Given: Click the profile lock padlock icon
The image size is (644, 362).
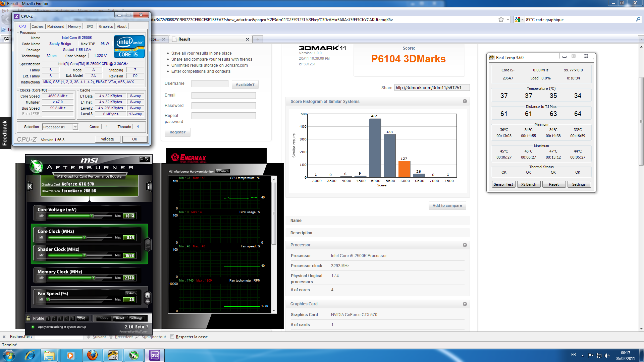Looking at the screenshot, I should (29, 318).
